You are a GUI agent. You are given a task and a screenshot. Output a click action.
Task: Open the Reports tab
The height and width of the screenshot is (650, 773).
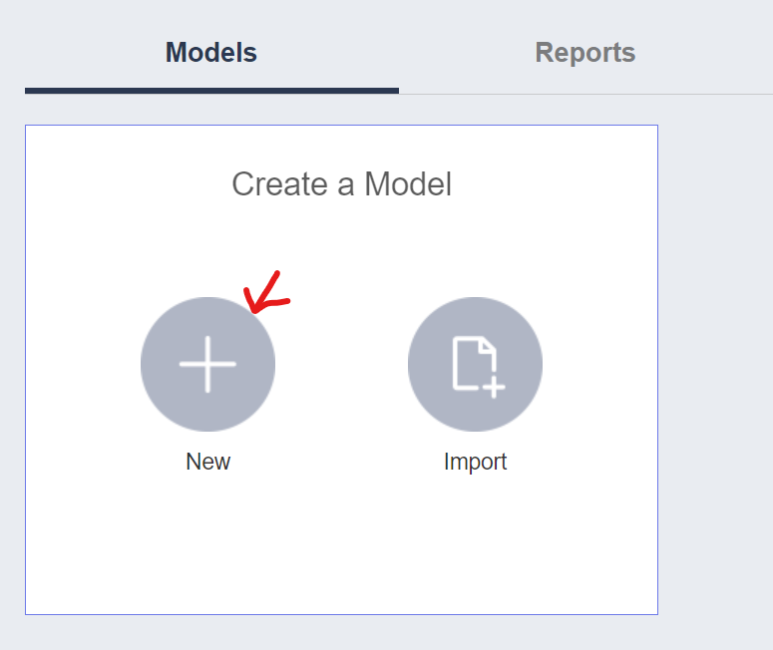[x=585, y=53]
